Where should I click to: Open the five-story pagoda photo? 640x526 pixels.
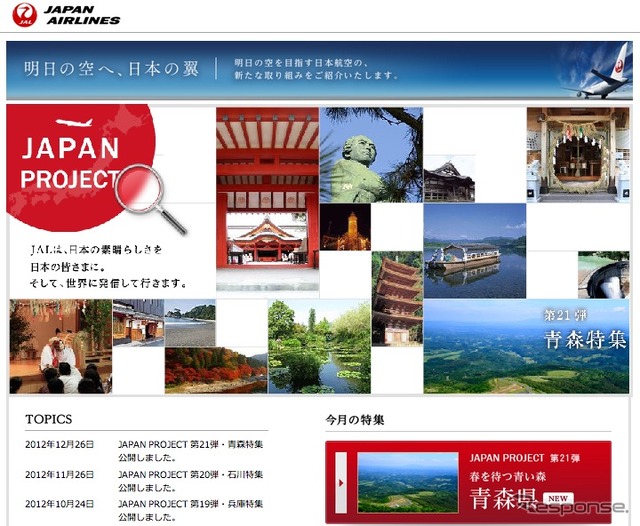pos(397,299)
